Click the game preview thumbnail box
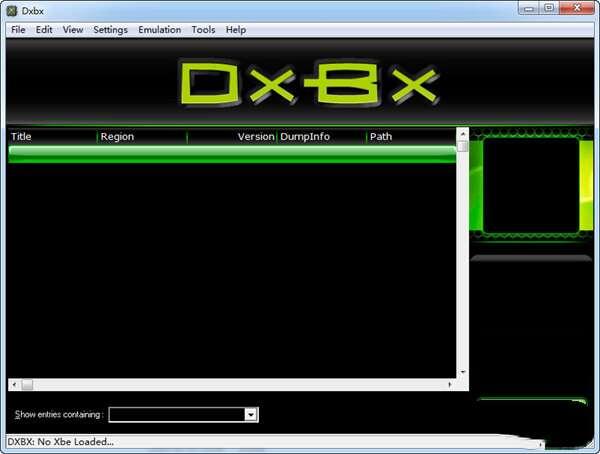 pyautogui.click(x=531, y=186)
